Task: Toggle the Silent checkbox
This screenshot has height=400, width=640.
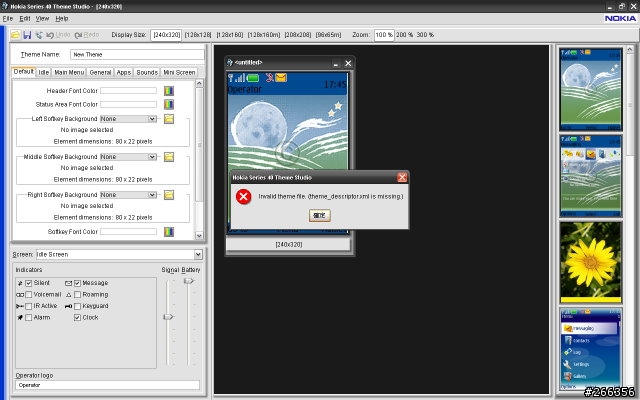Action: (29, 283)
